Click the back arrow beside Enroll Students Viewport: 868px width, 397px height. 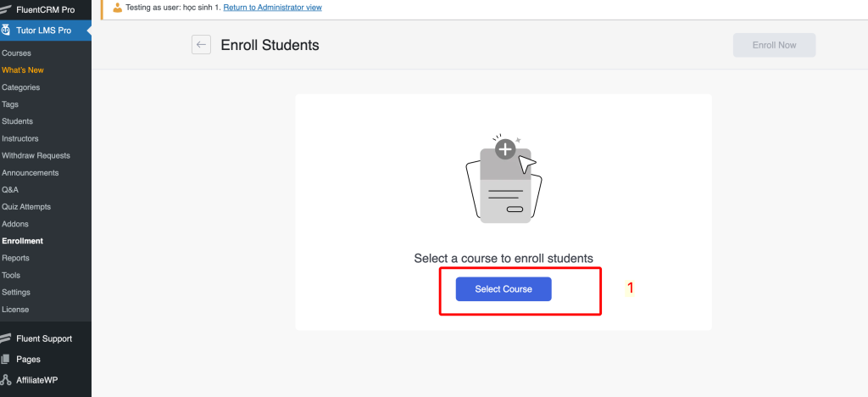point(201,45)
